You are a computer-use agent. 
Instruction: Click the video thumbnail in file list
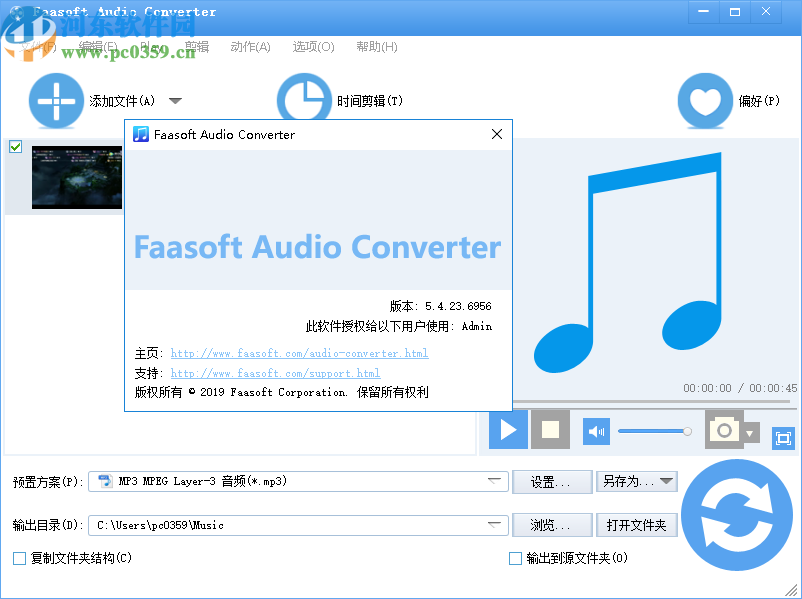[x=77, y=177]
